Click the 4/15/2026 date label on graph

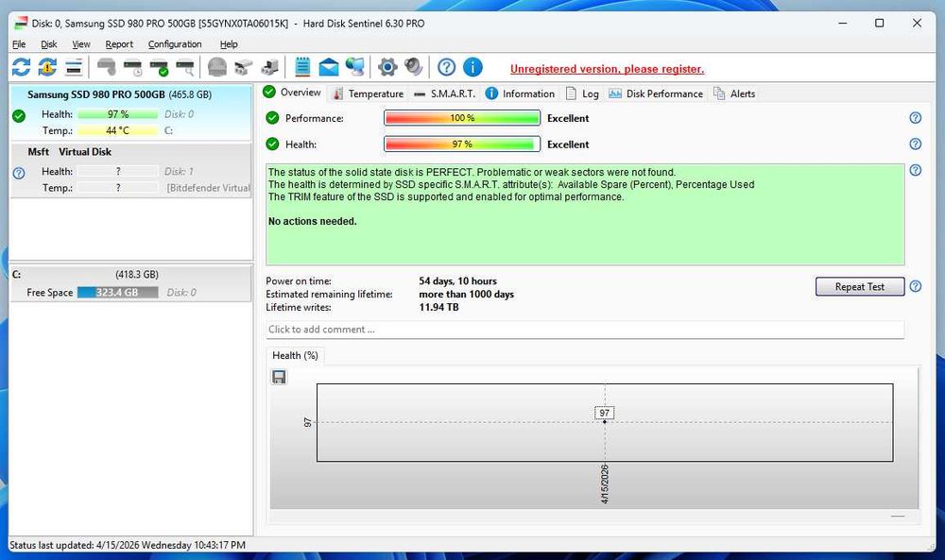[605, 484]
